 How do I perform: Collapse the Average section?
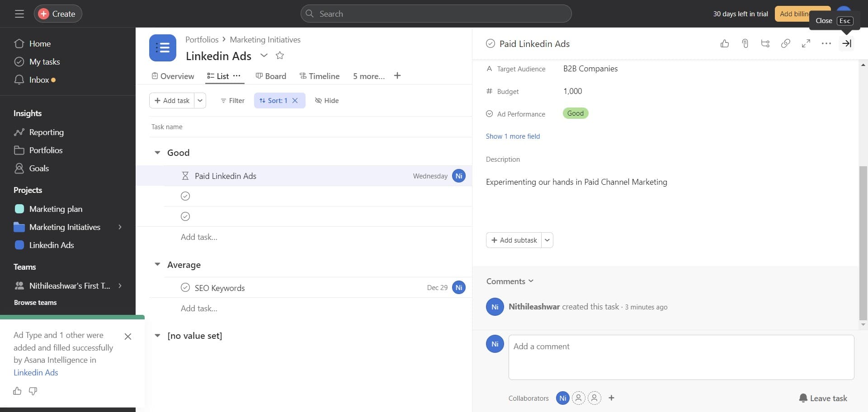(x=157, y=265)
